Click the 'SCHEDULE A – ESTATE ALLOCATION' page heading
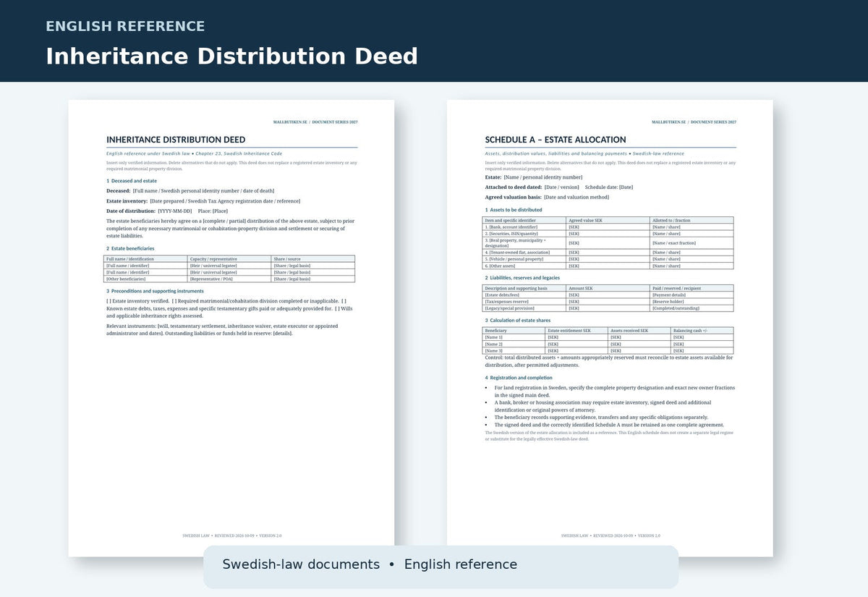Viewport: 868px width, 597px height. click(x=556, y=140)
